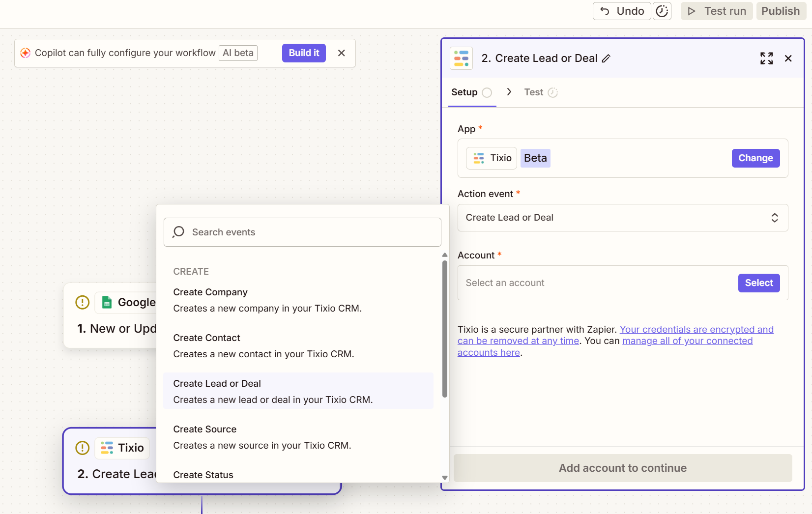Click the AI beta badge
The height and width of the screenshot is (514, 812).
tap(238, 53)
